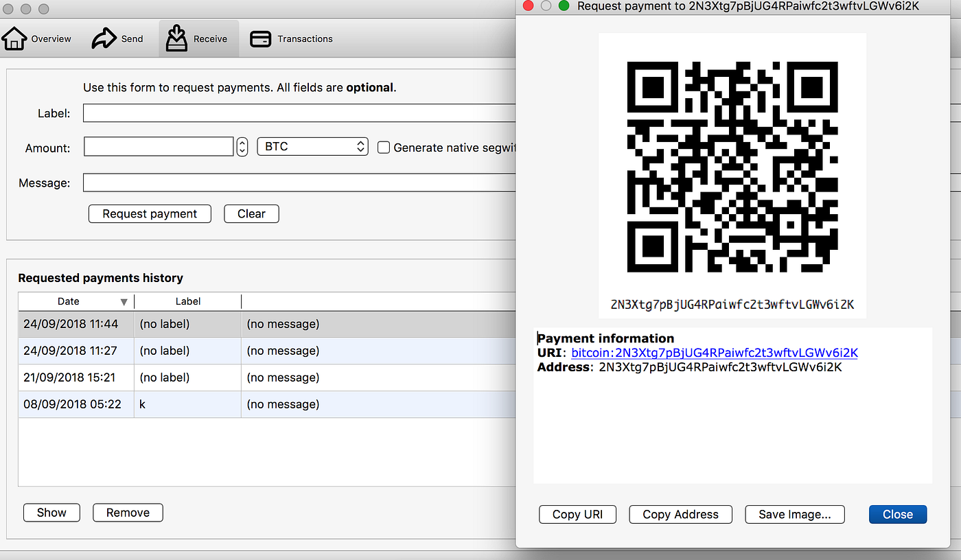Click Copy Address button
Viewport: 961px width, 560px height.
point(681,514)
